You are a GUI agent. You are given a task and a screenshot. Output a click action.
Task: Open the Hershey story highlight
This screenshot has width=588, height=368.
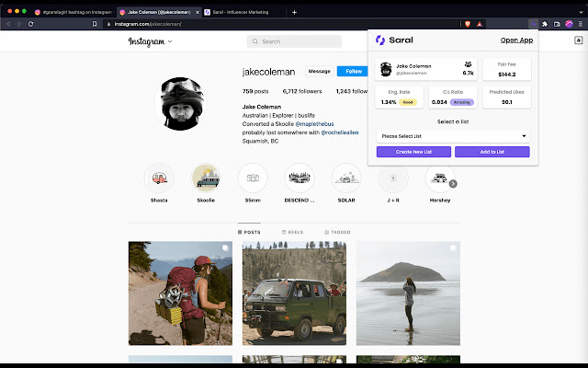(439, 178)
